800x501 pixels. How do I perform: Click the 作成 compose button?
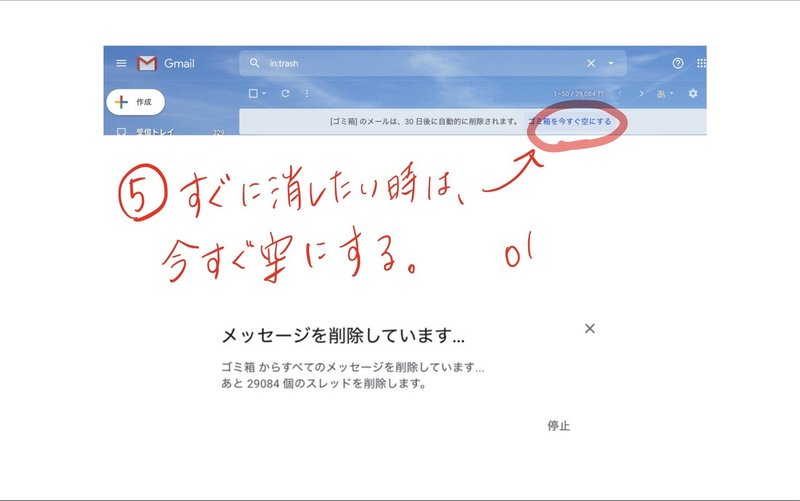pos(135,102)
